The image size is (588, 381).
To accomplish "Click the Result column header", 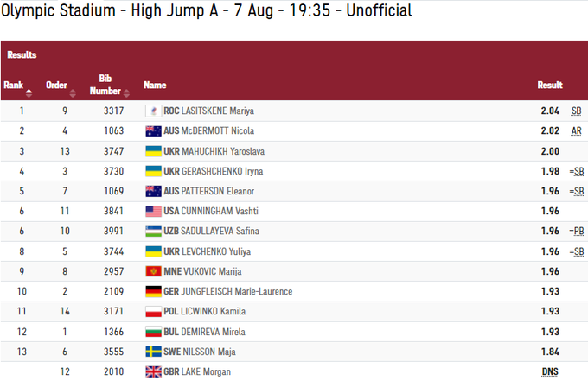I will pyautogui.click(x=550, y=86).
